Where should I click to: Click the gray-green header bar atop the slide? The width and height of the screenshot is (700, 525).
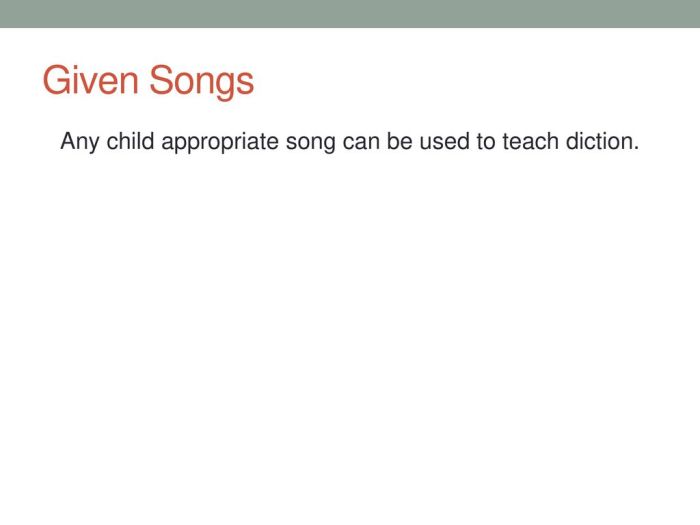(x=350, y=14)
